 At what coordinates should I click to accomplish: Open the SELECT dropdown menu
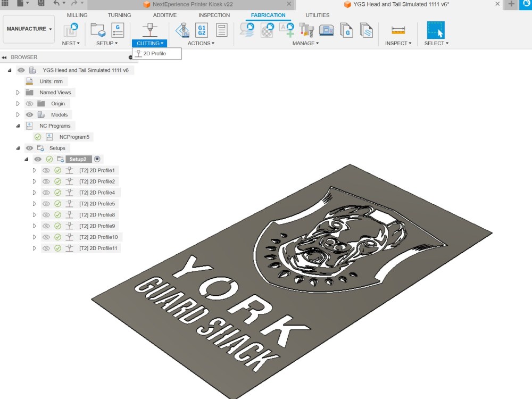coord(436,44)
